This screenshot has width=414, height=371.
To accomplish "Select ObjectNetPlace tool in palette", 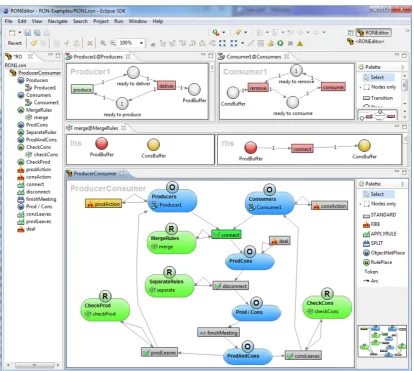I will pyautogui.click(x=384, y=253).
